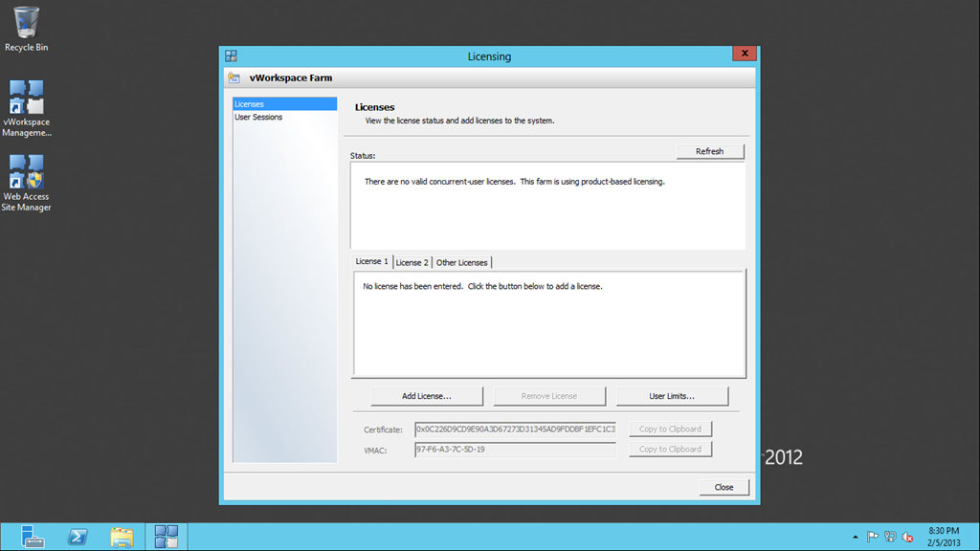
Task: Open the taskbar clock showing 8:30 PM
Action: tap(944, 537)
